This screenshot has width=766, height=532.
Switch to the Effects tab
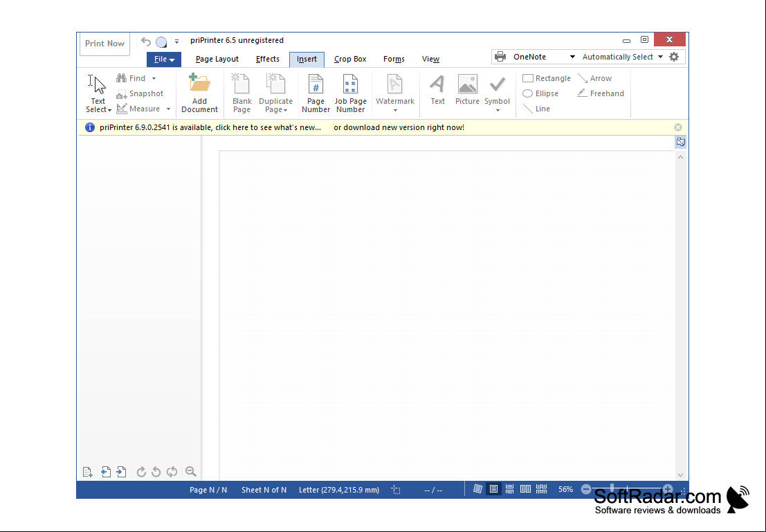click(x=268, y=59)
